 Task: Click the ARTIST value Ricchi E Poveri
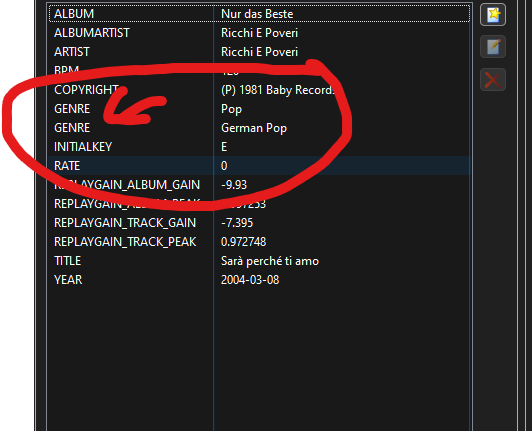pyautogui.click(x=259, y=52)
